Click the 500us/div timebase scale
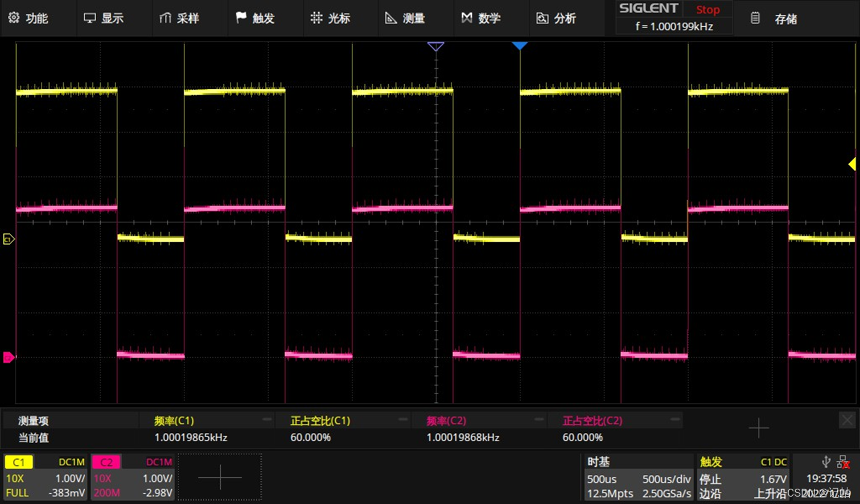Image resolution: width=860 pixels, height=504 pixels. tap(666, 479)
